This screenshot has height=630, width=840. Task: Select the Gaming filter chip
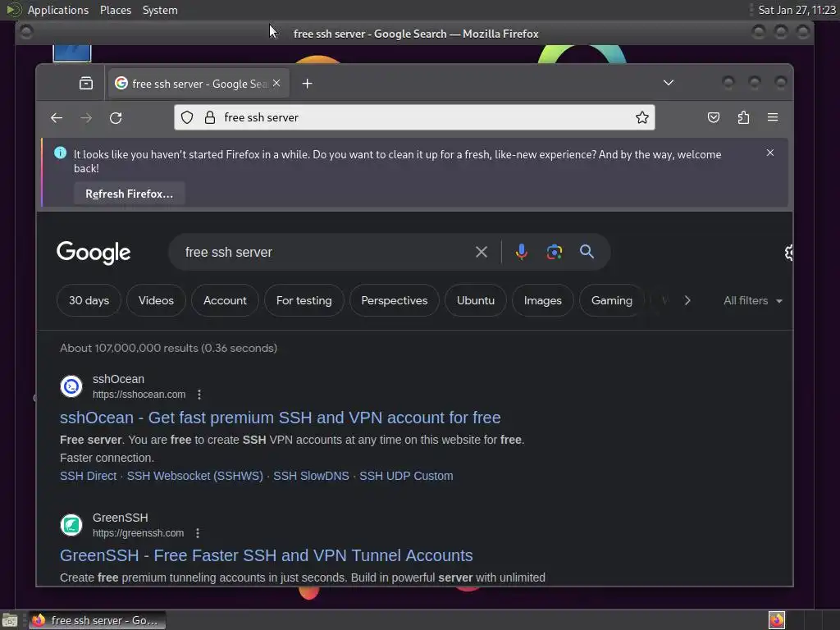[611, 300]
